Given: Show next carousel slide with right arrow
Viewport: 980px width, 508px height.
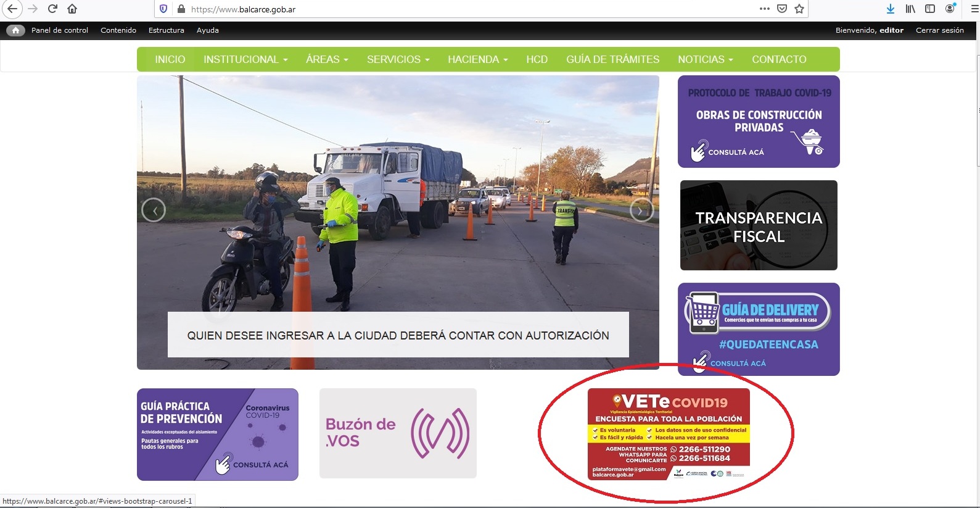Looking at the screenshot, I should [641, 210].
